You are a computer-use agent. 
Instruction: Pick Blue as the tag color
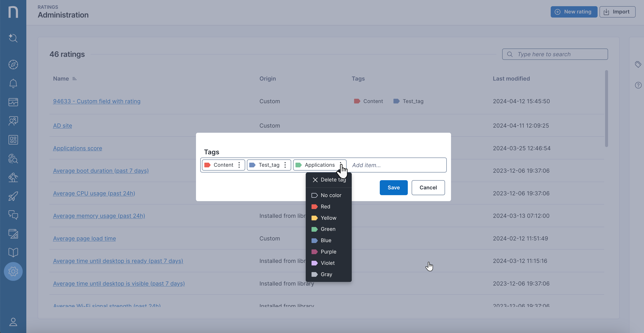tap(329, 240)
